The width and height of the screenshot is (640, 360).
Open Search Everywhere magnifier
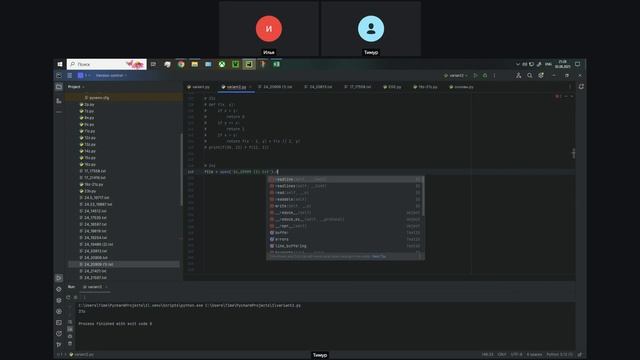[529, 76]
